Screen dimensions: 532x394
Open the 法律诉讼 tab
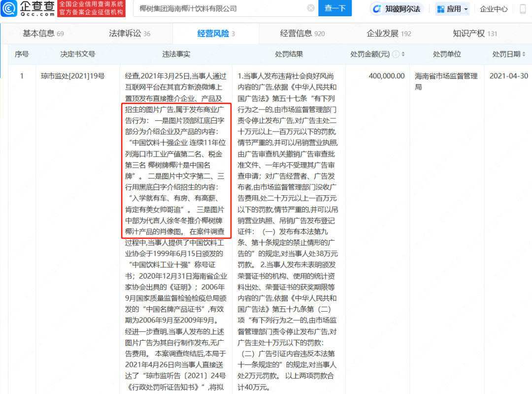127,33
